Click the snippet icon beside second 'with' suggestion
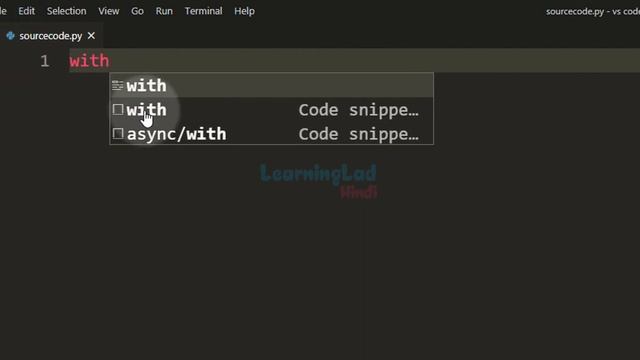The width and height of the screenshot is (640, 360). coord(118,109)
